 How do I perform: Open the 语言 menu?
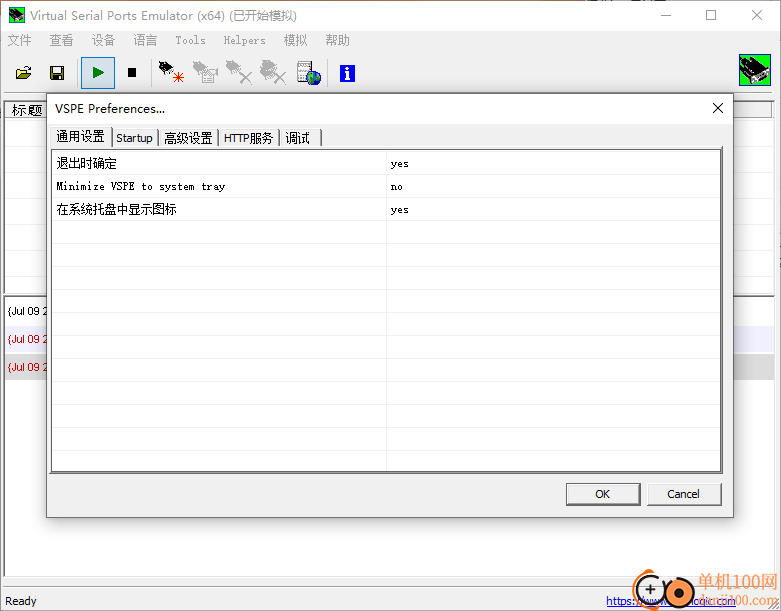click(x=145, y=40)
